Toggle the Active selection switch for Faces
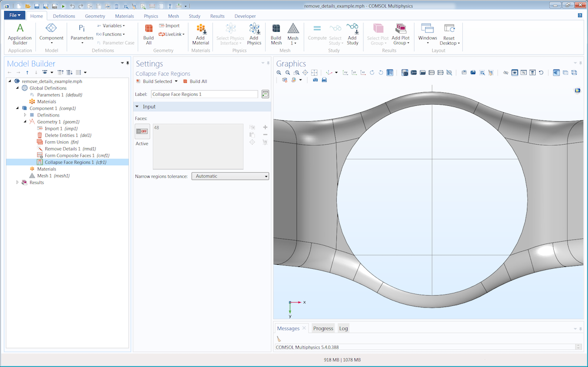Image resolution: width=588 pixels, height=367 pixels. [x=142, y=131]
